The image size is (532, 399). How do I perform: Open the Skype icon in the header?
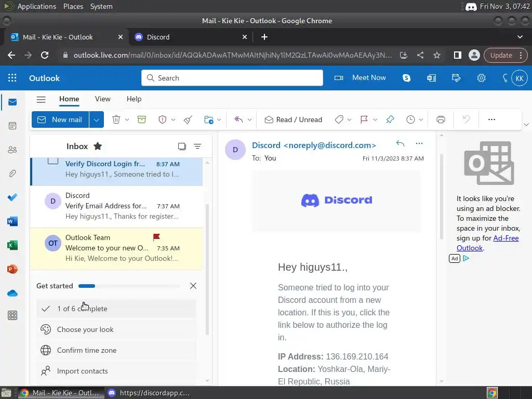pos(406,78)
